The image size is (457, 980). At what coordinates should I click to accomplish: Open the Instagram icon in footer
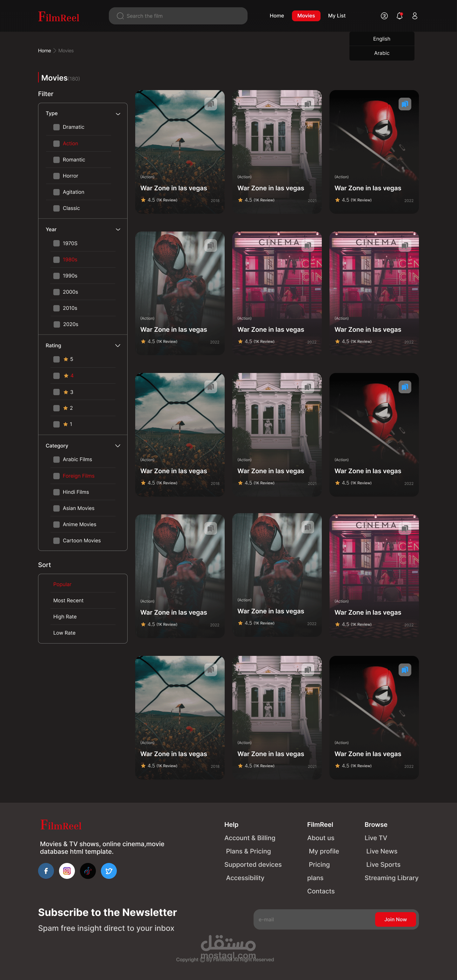coord(67,871)
